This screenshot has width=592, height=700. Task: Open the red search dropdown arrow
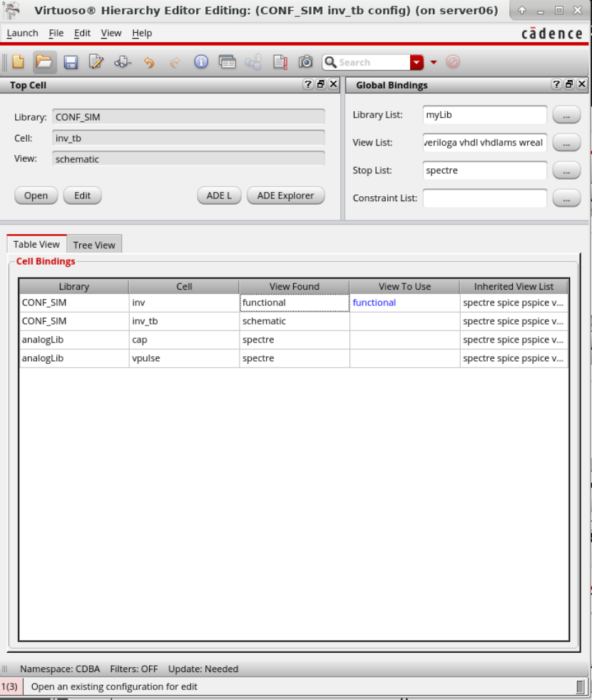coord(417,63)
